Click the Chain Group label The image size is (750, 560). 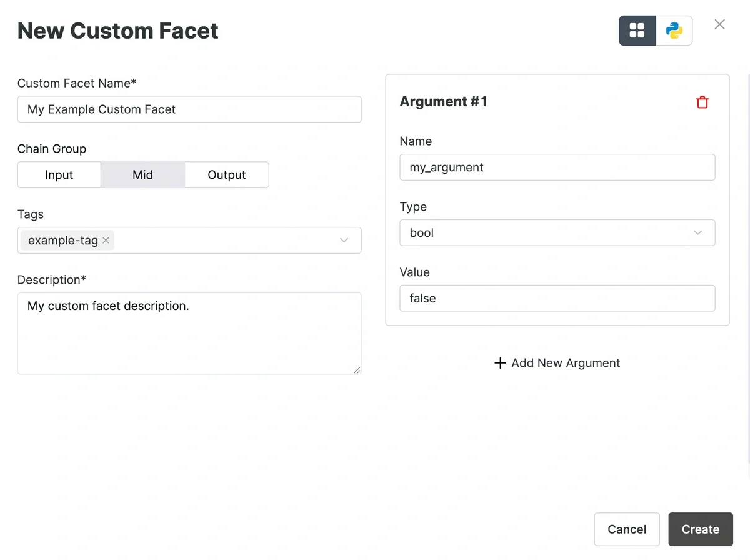coord(52,149)
